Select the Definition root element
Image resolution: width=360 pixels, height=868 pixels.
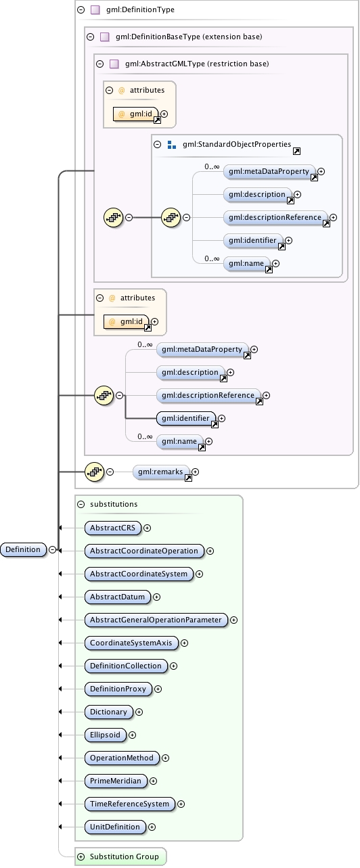click(x=24, y=549)
